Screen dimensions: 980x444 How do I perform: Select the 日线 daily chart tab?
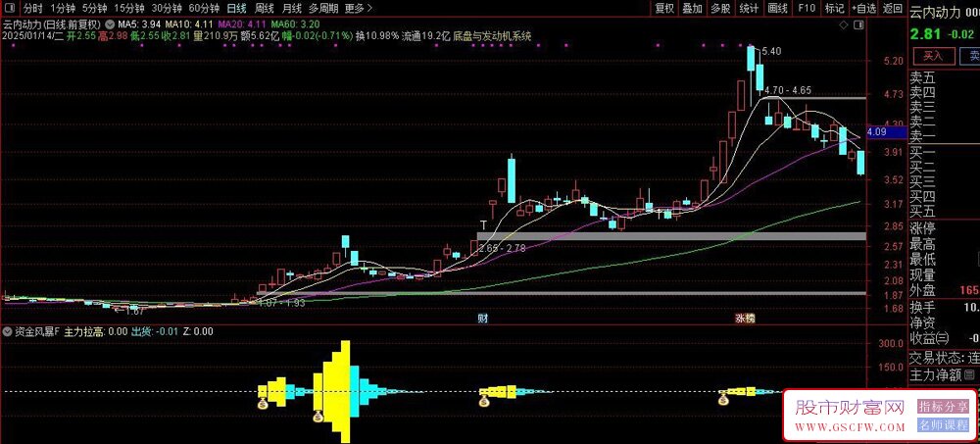[236, 8]
